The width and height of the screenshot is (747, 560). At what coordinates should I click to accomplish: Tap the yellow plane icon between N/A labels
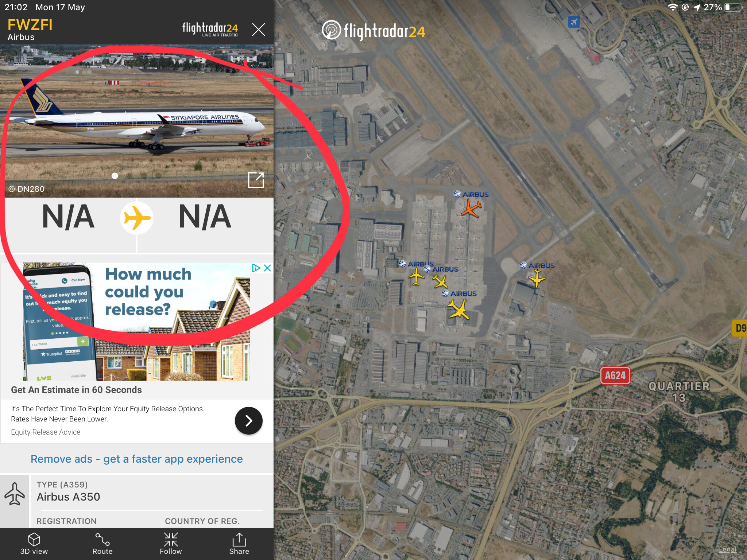(x=137, y=218)
